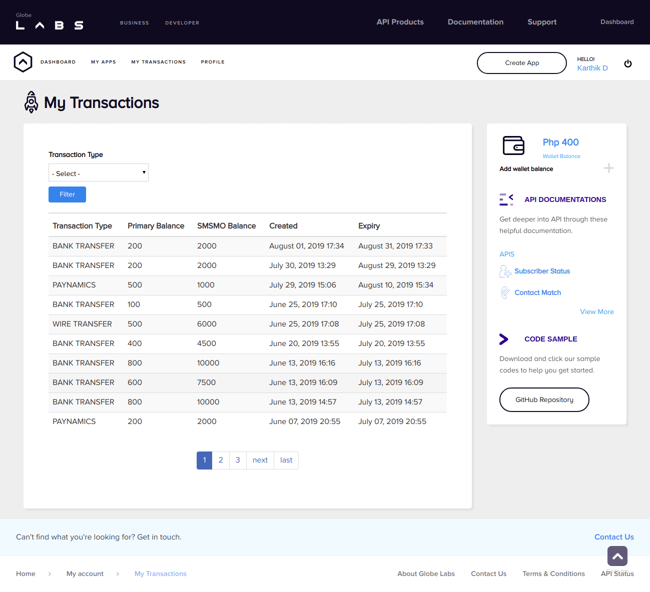Click Add wallet balance text
Screen dimensions: 650x592
[x=526, y=169]
